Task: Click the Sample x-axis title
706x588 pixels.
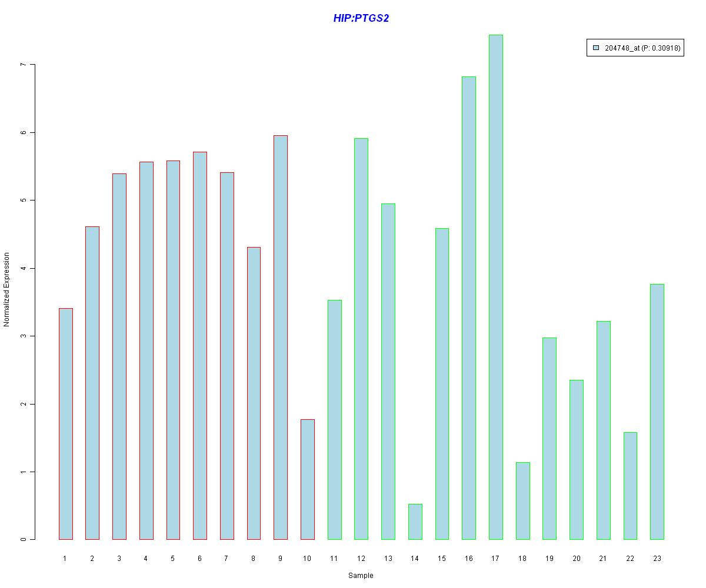Action: tap(361, 576)
